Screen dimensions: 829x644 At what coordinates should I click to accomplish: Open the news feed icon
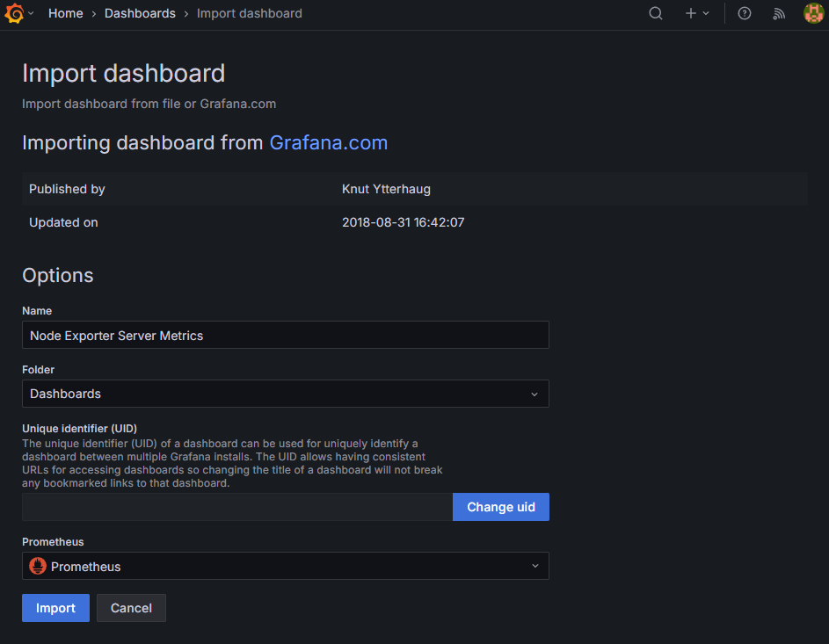(779, 13)
